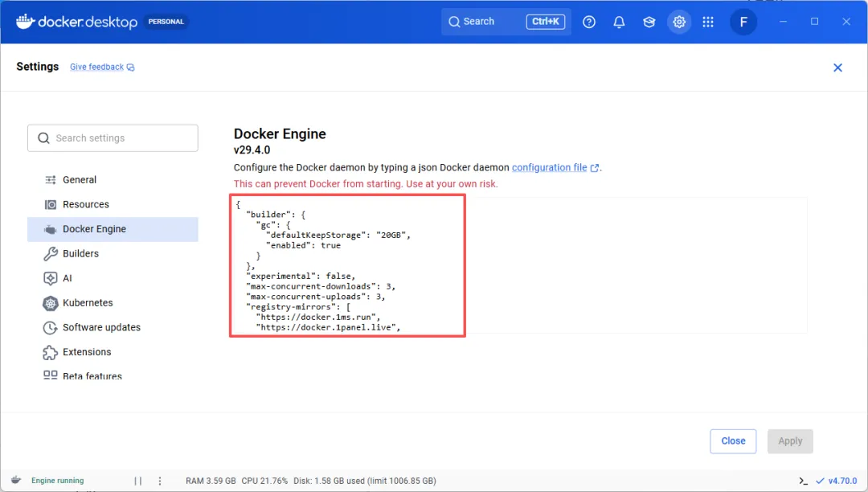Close the Settings panel with X
Image resolution: width=868 pixels, height=492 pixels.
[837, 68]
